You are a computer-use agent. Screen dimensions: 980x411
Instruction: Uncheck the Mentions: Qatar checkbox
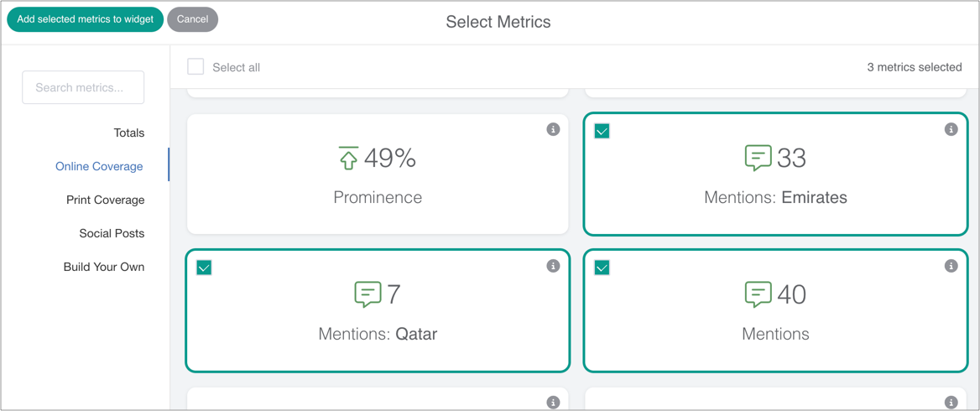pos(204,268)
